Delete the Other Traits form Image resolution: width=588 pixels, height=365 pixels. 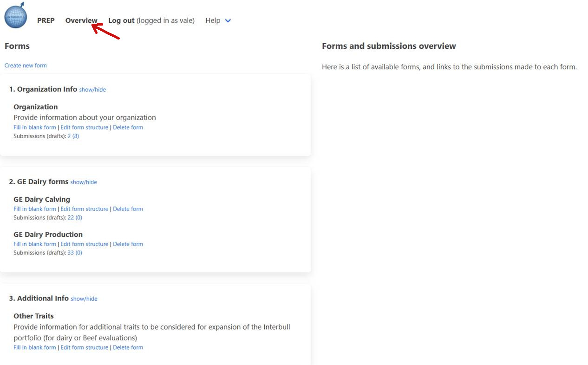point(128,347)
